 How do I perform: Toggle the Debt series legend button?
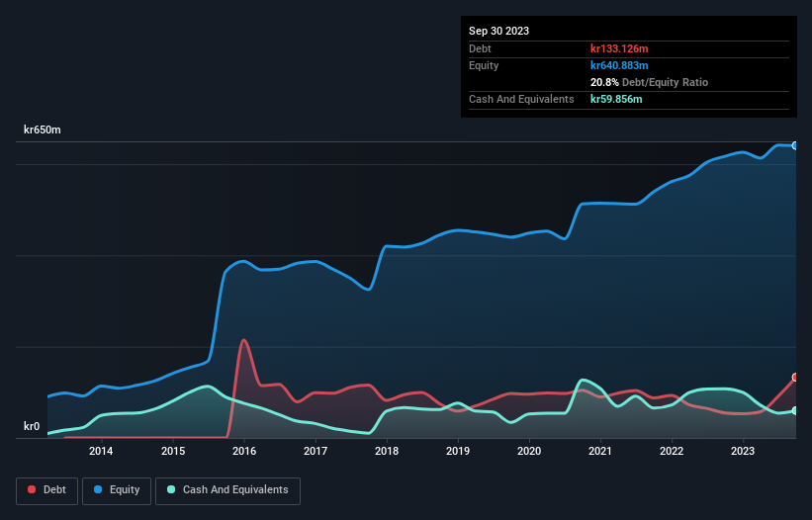[46, 490]
